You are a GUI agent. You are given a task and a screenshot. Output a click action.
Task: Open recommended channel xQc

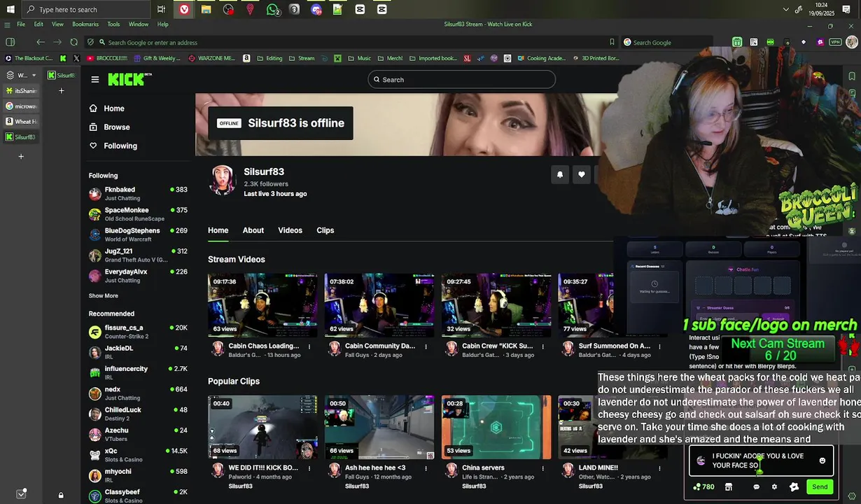coord(138,455)
